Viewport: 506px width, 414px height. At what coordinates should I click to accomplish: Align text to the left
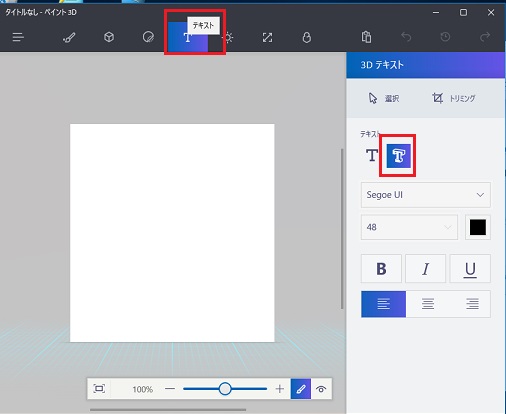384,304
